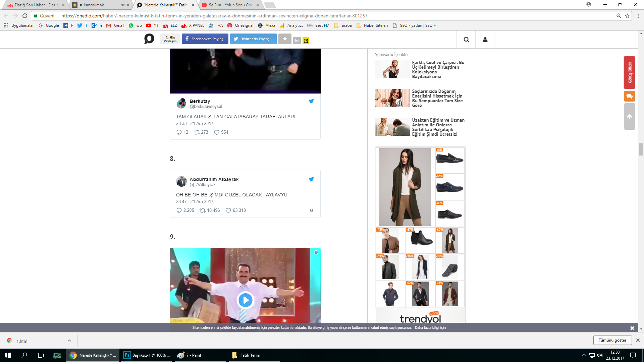Open Chrome's three-dot menu

tap(638, 16)
